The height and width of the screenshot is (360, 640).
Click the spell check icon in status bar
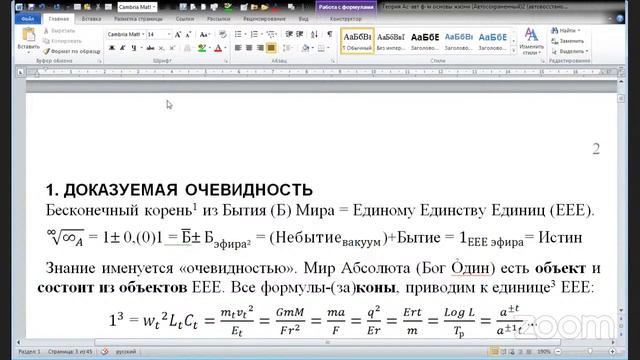point(105,351)
